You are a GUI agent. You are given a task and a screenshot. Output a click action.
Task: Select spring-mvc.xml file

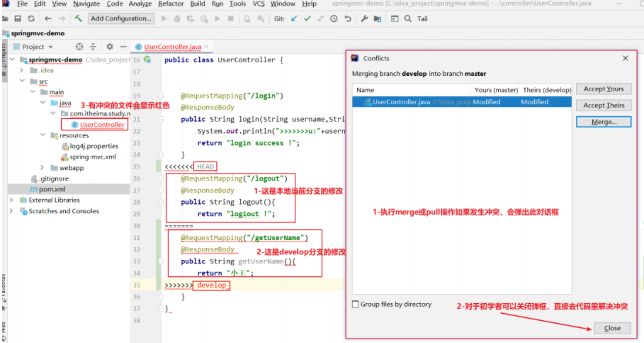(x=88, y=157)
